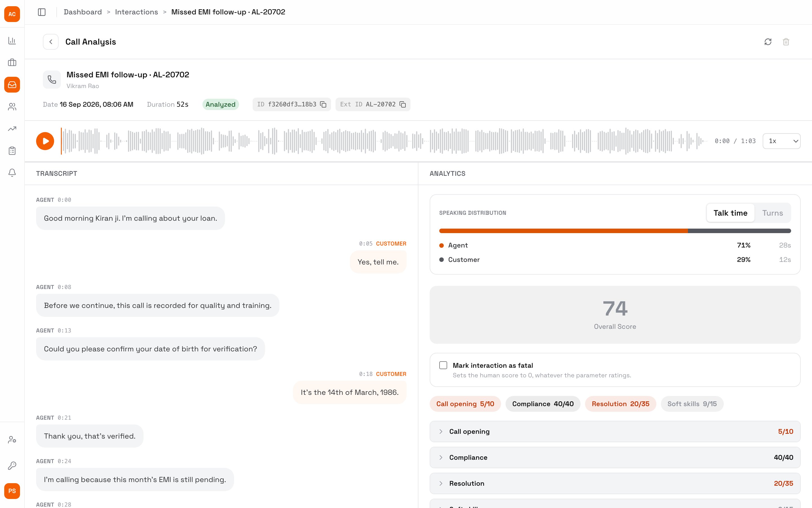The image size is (812, 508).
Task: Click the phone call icon
Action: pos(52,80)
